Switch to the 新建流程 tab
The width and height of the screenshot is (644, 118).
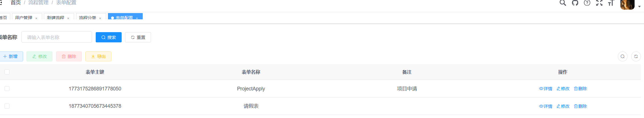56,18
